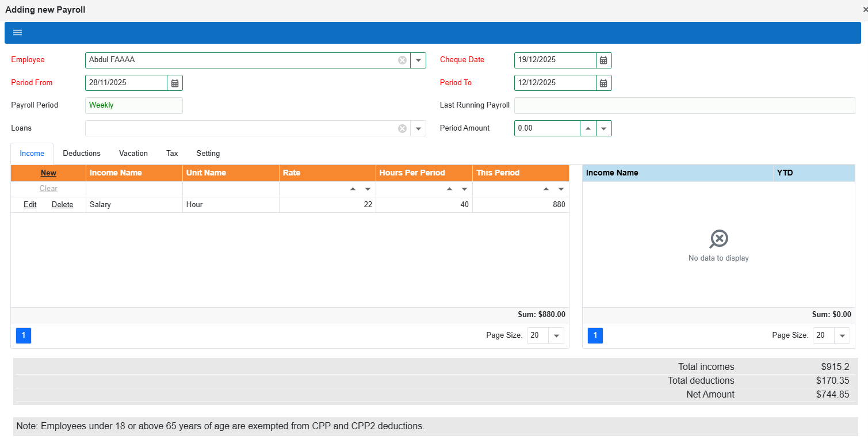Image resolution: width=868 pixels, height=443 pixels.
Task: Switch to the Income tab
Action: 32,154
